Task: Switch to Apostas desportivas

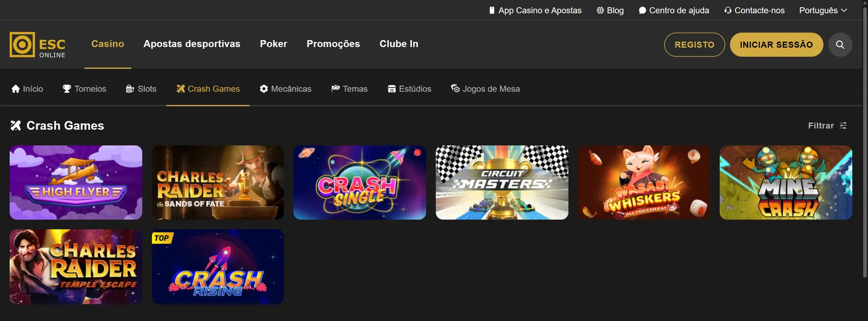Action: click(x=192, y=44)
